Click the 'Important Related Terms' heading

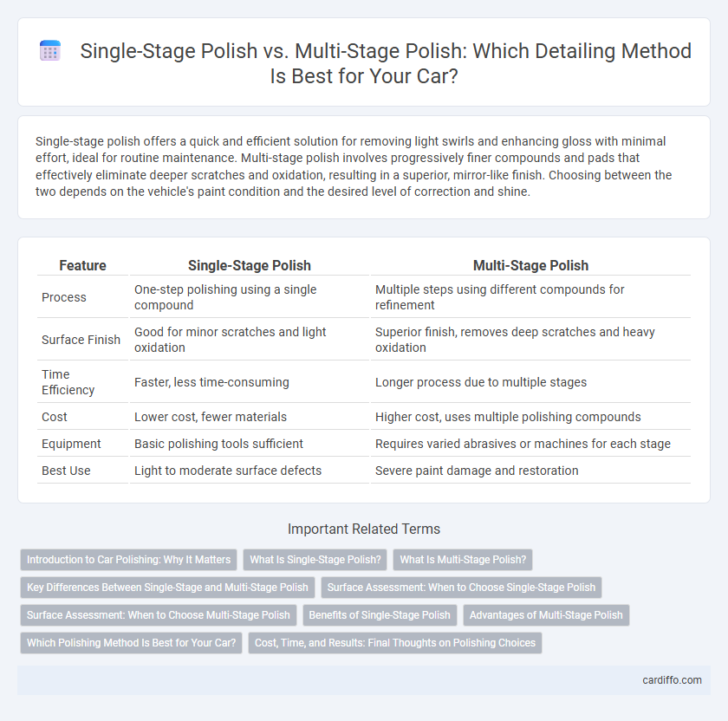[x=364, y=529]
